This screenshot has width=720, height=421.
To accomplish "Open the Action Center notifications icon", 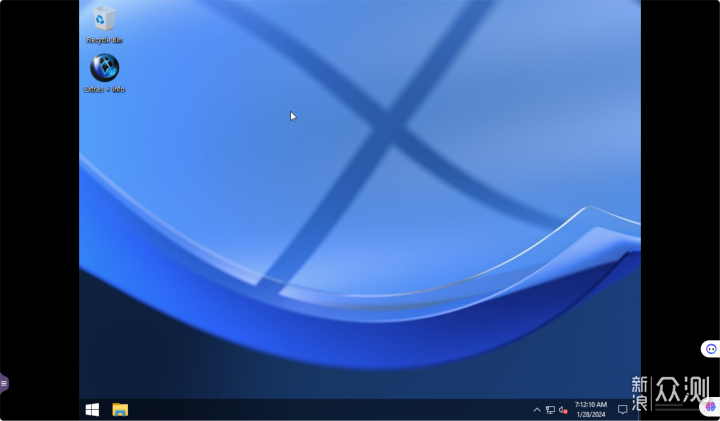I will click(623, 410).
